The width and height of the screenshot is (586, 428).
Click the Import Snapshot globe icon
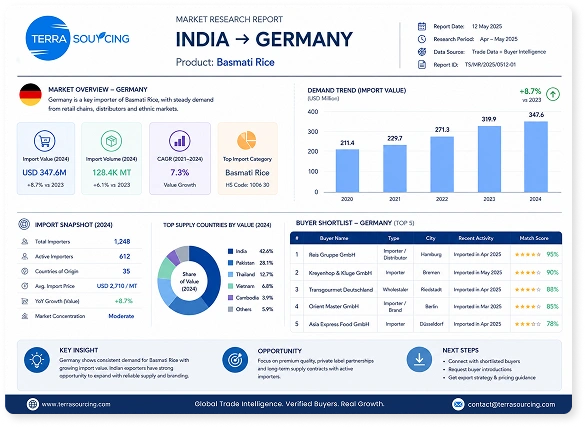click(24, 224)
